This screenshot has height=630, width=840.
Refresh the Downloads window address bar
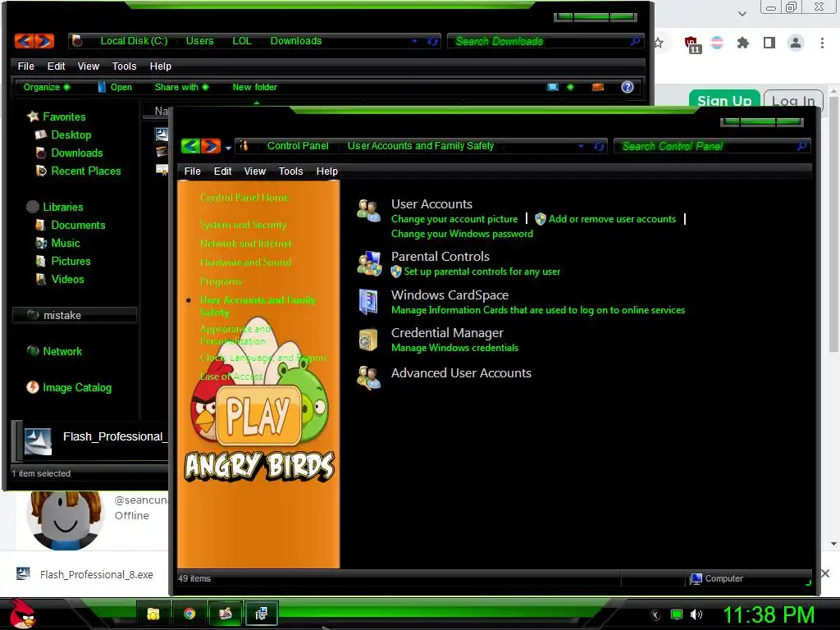point(432,41)
